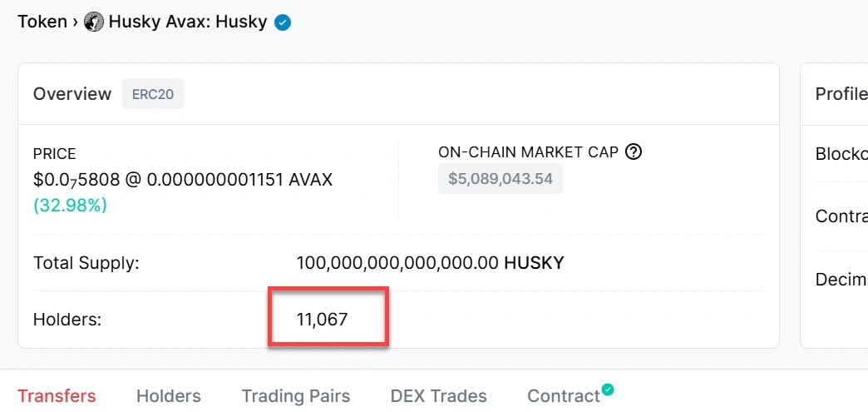868x412 pixels.
Task: Open the DEX Trades tab
Action: (x=438, y=396)
